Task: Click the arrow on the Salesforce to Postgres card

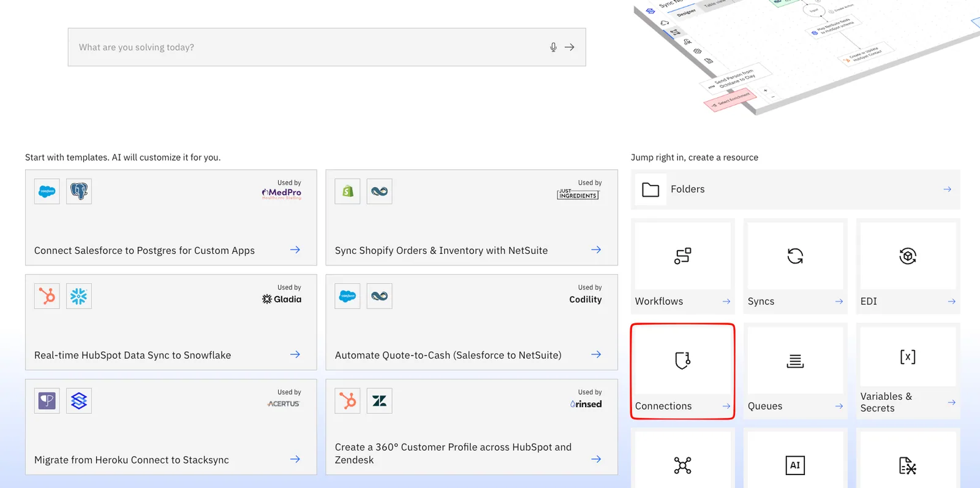Action: tap(295, 250)
